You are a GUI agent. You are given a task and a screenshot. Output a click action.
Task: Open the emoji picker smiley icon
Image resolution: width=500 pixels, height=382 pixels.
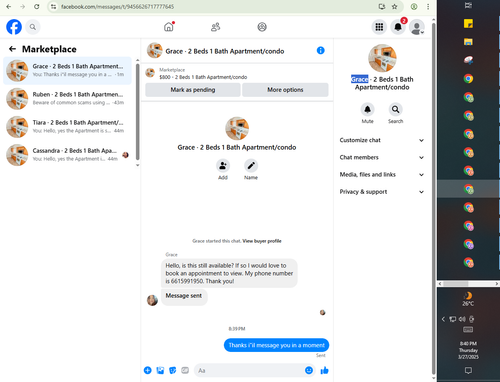[x=309, y=370]
